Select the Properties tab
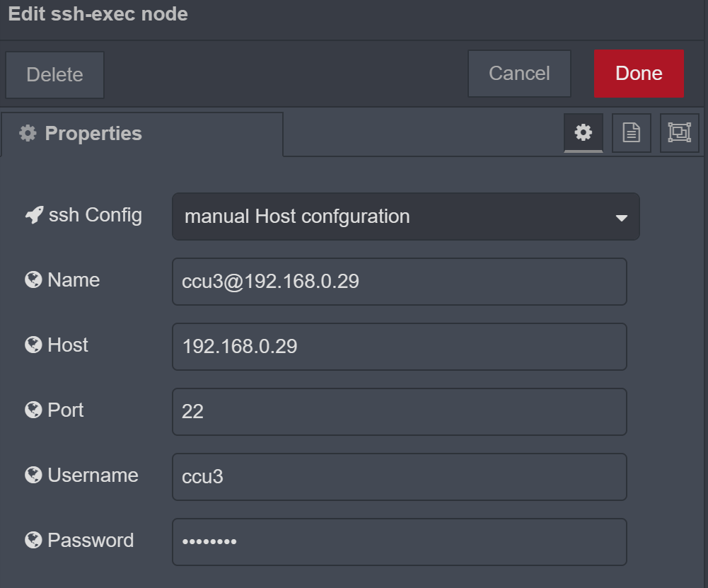This screenshot has height=588, width=708. [x=92, y=132]
